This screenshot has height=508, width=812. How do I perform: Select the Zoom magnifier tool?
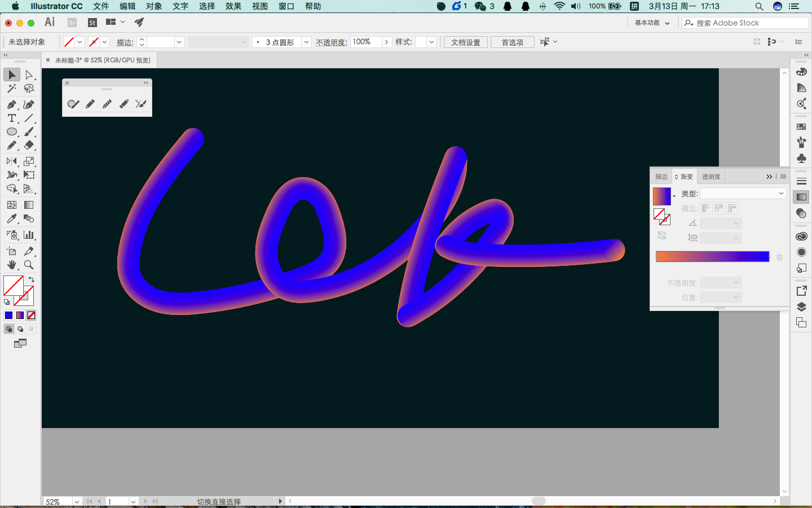[x=29, y=265]
